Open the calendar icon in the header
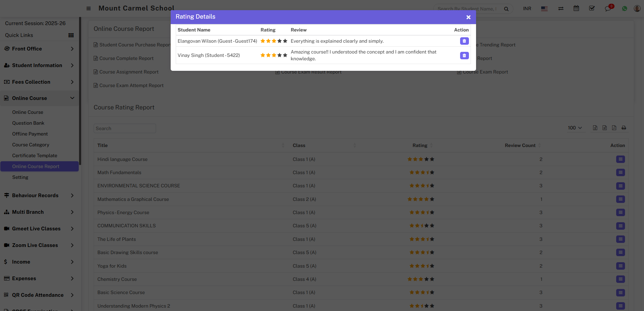This screenshot has width=644, height=311. pos(576,8)
